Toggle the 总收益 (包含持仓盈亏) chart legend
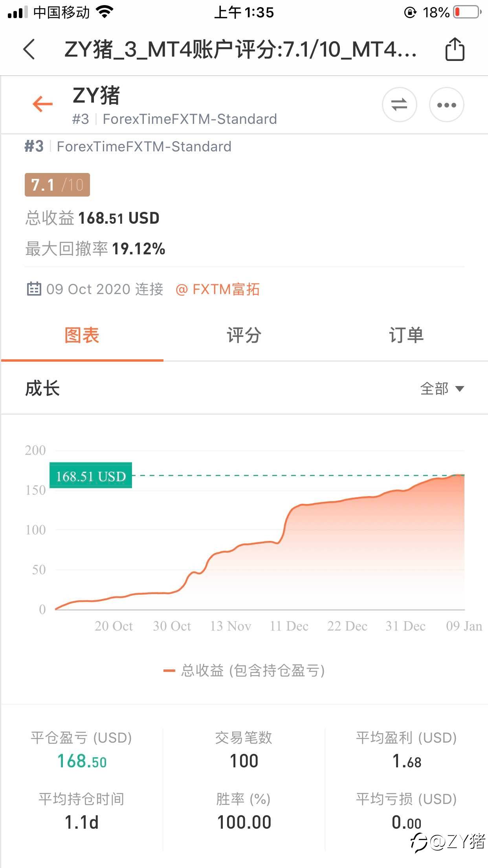The height and width of the screenshot is (868, 488). (x=244, y=671)
